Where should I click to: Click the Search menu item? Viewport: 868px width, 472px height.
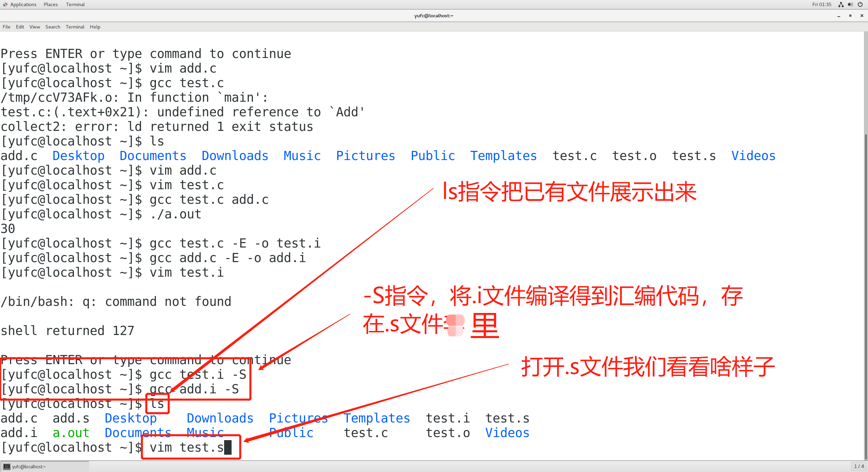point(52,27)
